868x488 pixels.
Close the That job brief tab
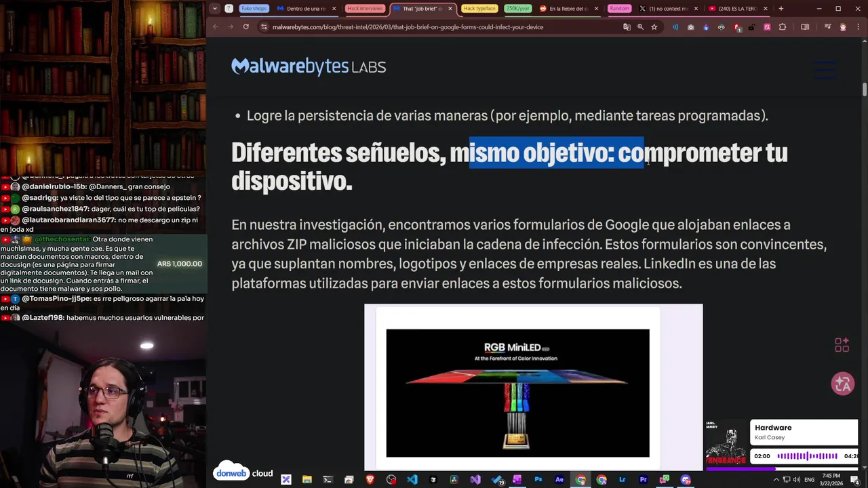pos(450,9)
